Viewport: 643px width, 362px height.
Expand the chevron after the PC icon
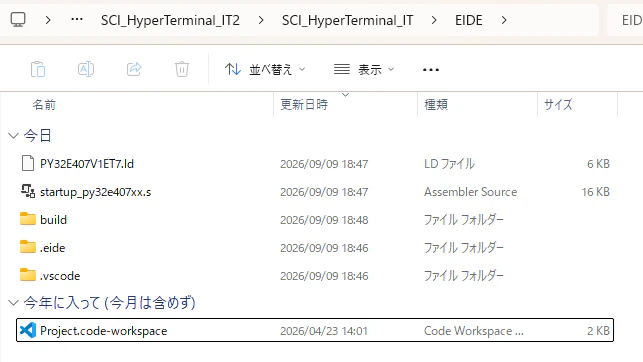[48, 20]
